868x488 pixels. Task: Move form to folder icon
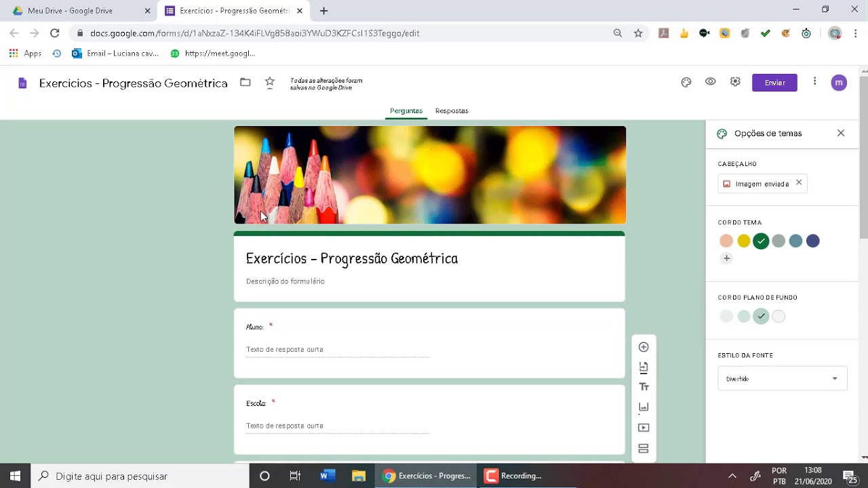(x=245, y=83)
